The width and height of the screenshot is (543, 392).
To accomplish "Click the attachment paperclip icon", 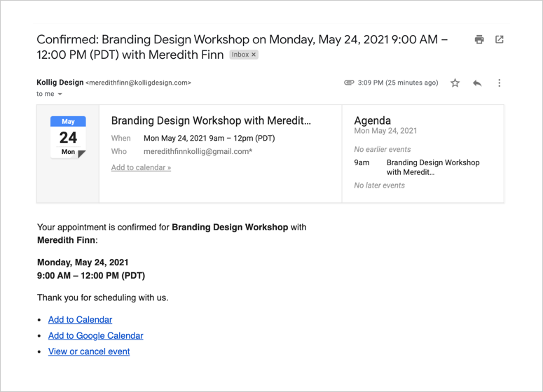I will (x=349, y=83).
